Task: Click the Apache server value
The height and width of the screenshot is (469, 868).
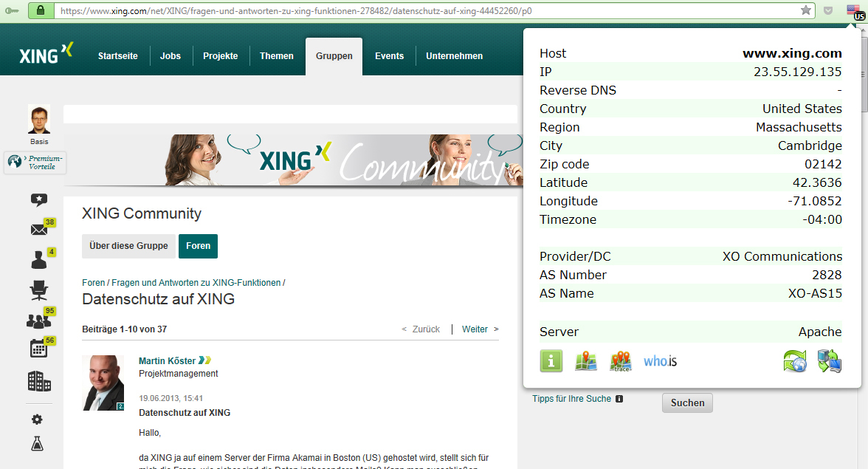Action: [820, 332]
